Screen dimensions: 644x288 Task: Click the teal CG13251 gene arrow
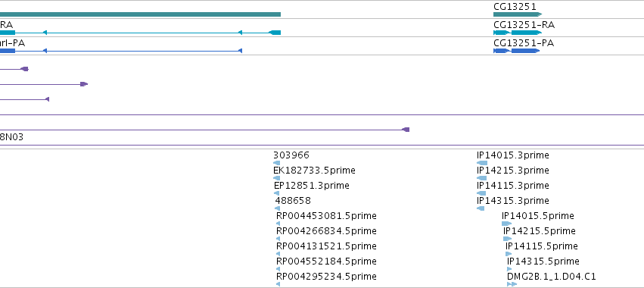click(x=518, y=14)
